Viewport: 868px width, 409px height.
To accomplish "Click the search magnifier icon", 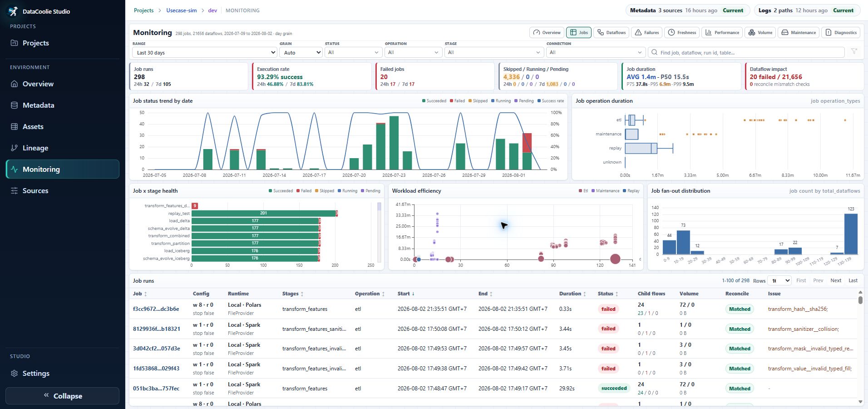I will point(654,53).
